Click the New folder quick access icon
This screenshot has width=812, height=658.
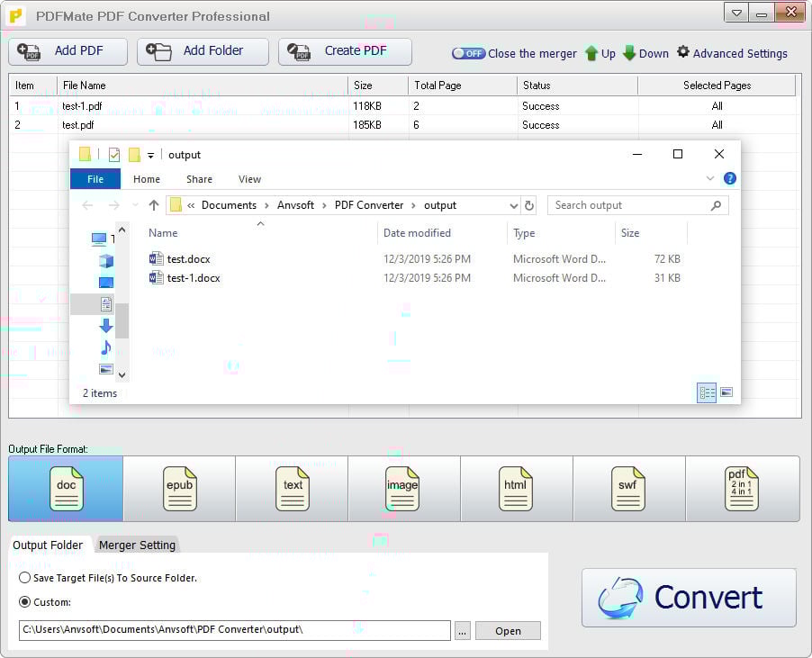coord(134,155)
